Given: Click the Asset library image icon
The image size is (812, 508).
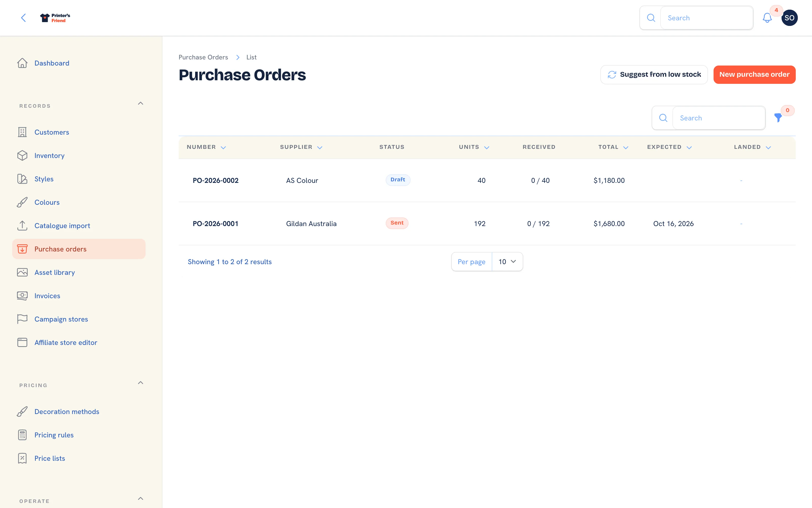Looking at the screenshot, I should pos(22,272).
